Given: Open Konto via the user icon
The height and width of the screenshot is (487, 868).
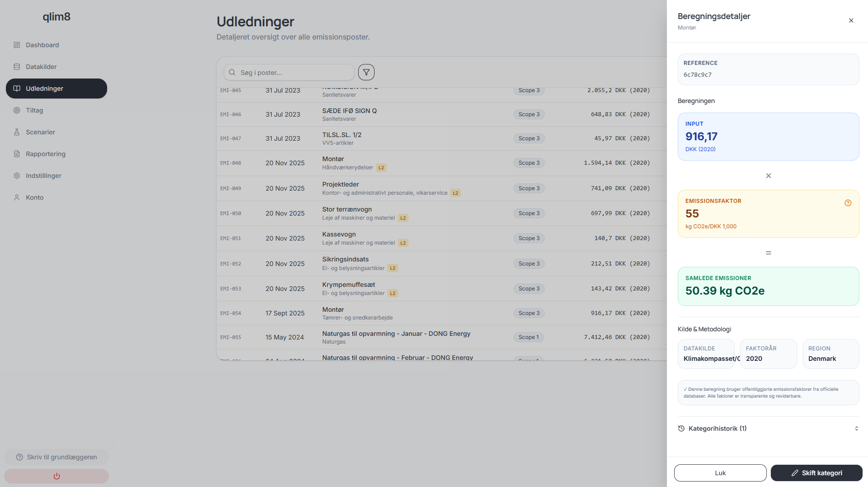Looking at the screenshot, I should [x=17, y=197].
